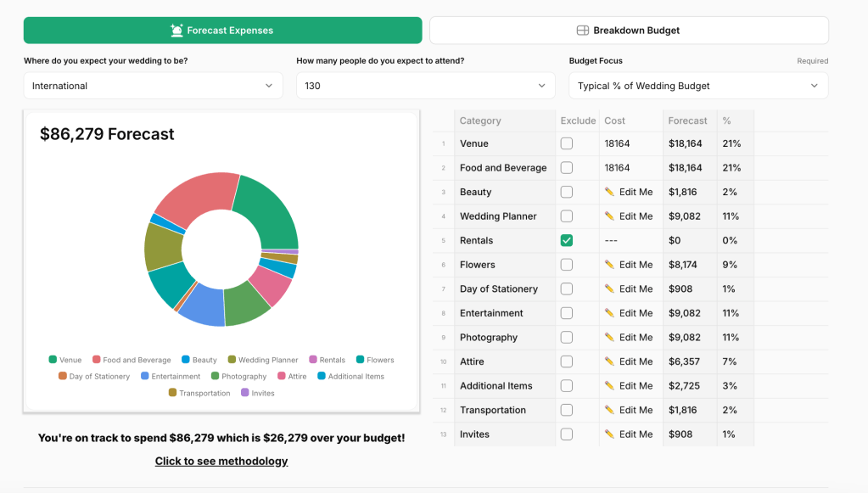Click the Food and Beverage cost field
This screenshot has width=868, height=493.
click(630, 168)
